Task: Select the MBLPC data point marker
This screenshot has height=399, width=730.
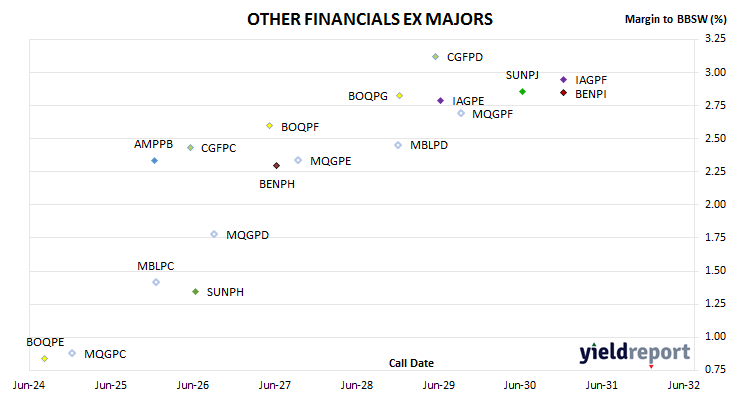Action: [x=156, y=282]
